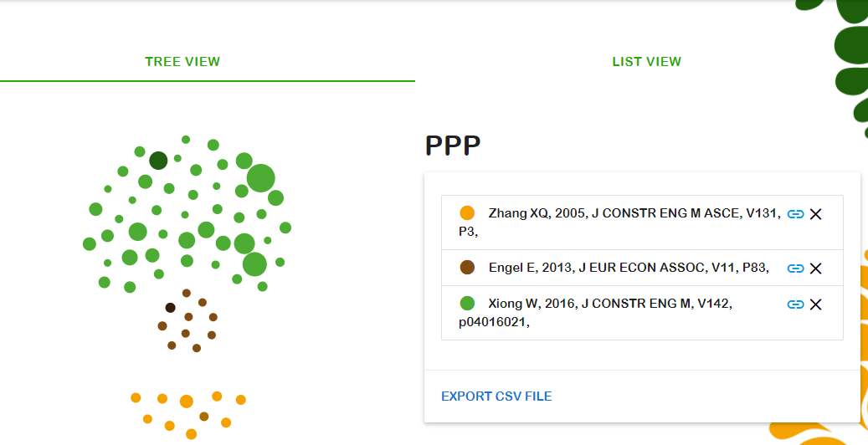Image resolution: width=868 pixels, height=445 pixels.
Task: Switch to the Tree View tab
Action: 182,62
